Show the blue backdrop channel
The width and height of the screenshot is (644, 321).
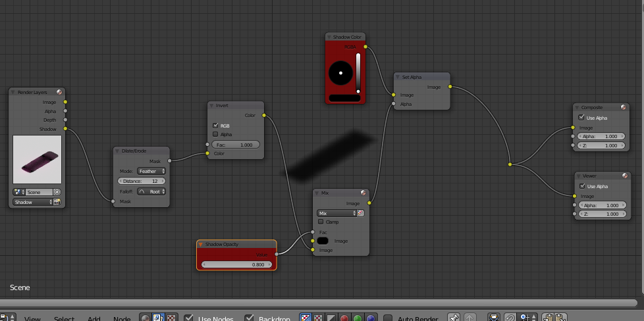371,318
